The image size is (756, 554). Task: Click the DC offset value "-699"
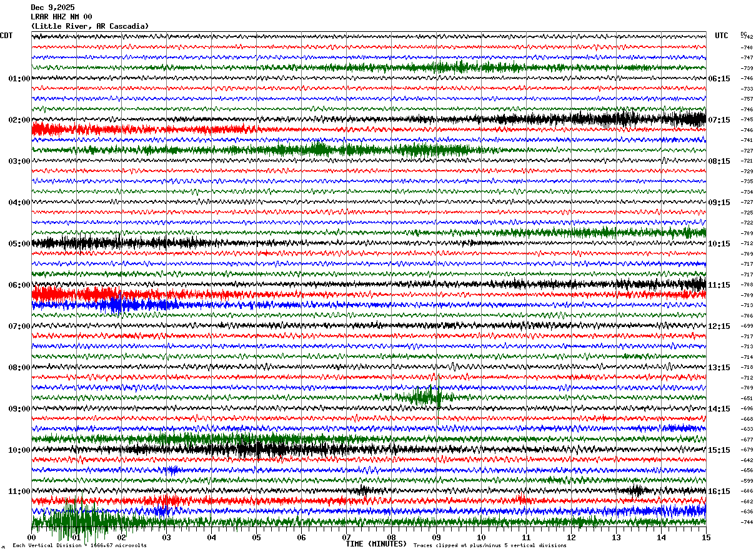point(747,326)
